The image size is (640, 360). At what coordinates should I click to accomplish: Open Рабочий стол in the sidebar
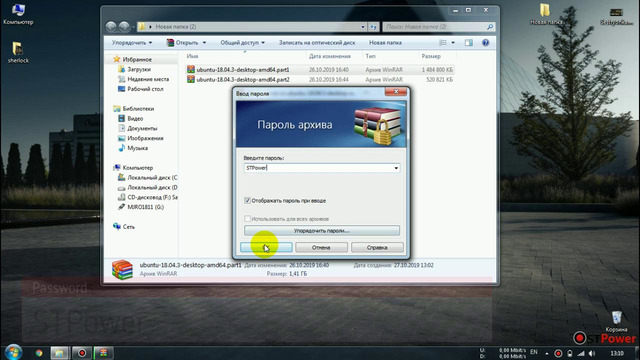(145, 89)
